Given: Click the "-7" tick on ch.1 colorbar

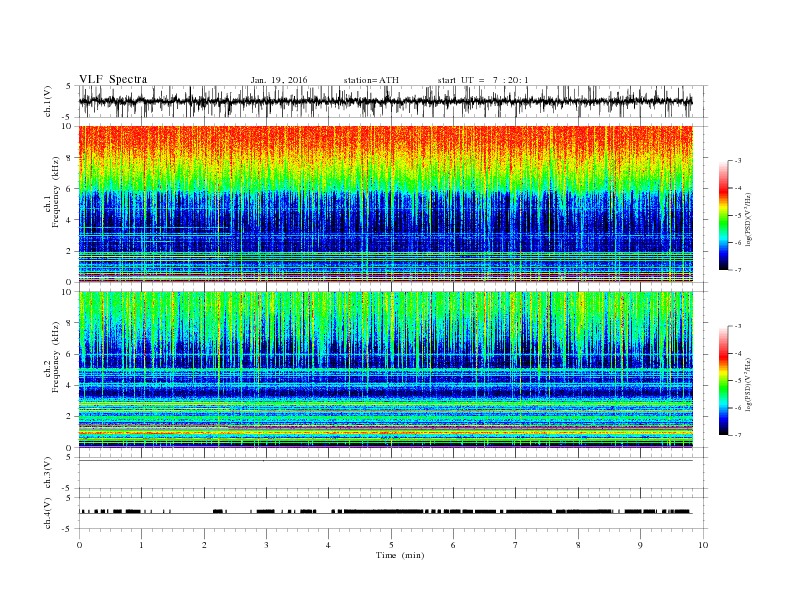Looking at the screenshot, I should [x=738, y=270].
